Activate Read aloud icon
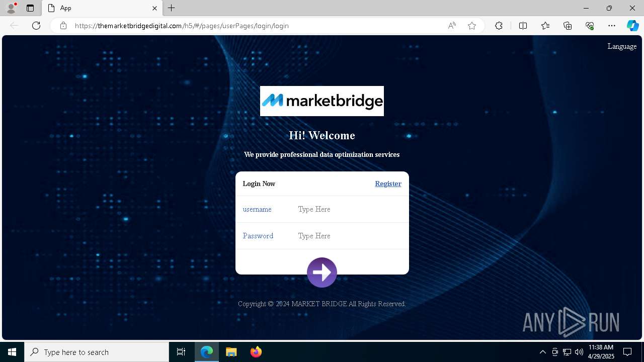644x362 pixels. pos(452,26)
